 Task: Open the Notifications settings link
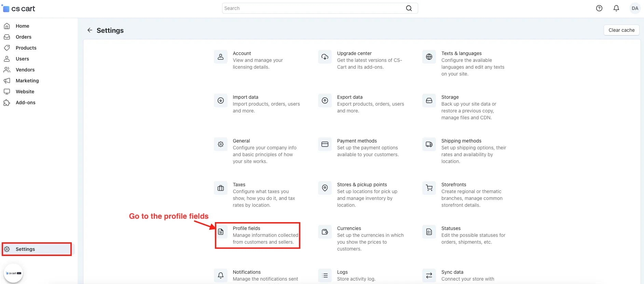pyautogui.click(x=247, y=272)
